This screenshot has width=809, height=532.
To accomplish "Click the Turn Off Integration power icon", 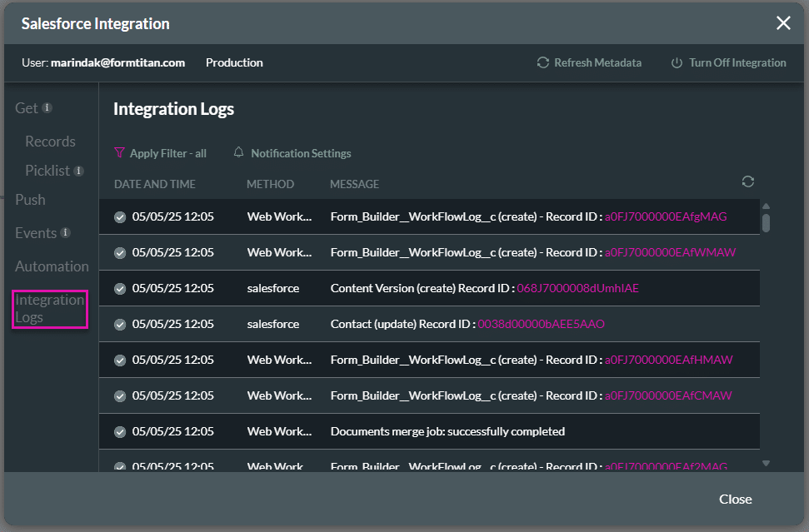I will [x=677, y=63].
